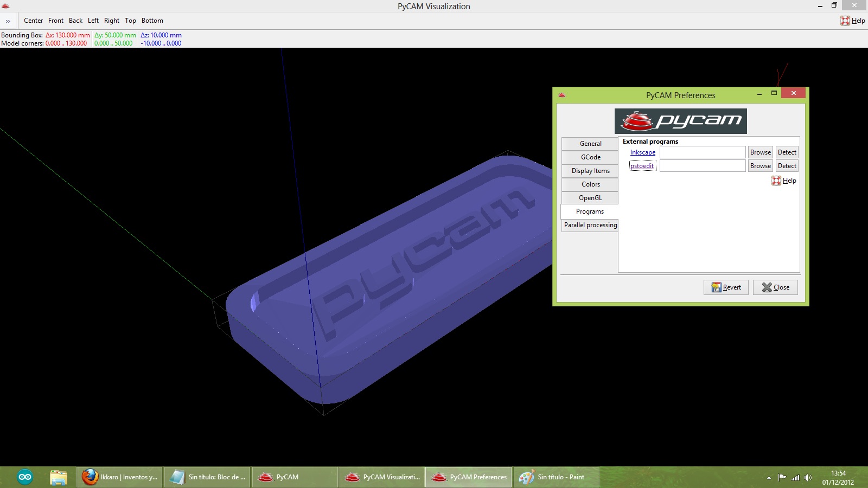Switch to Left view
868x488 pixels.
93,21
